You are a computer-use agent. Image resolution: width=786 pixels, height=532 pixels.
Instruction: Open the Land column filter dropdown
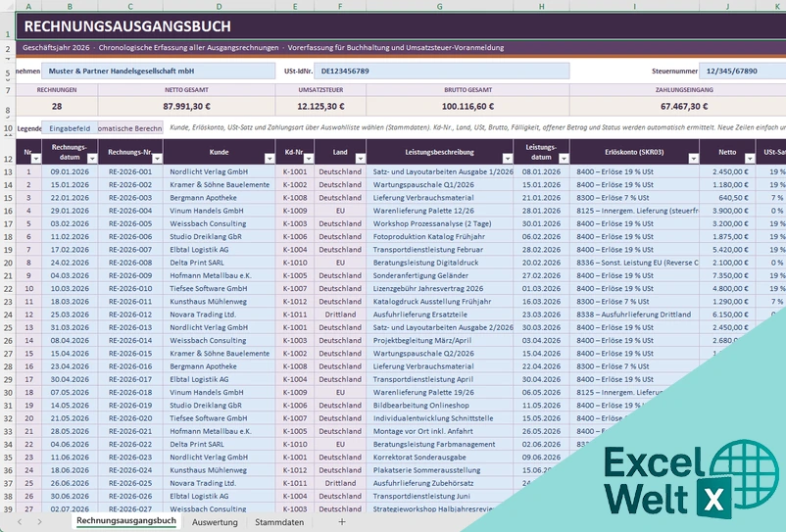361,159
